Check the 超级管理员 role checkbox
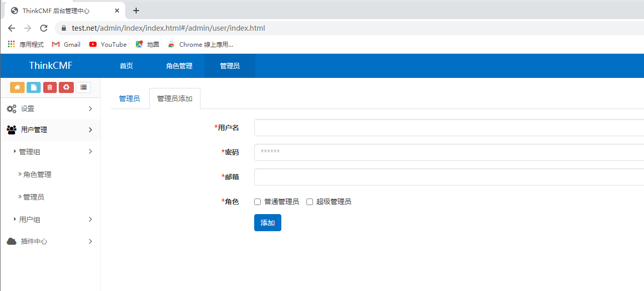 [309, 202]
